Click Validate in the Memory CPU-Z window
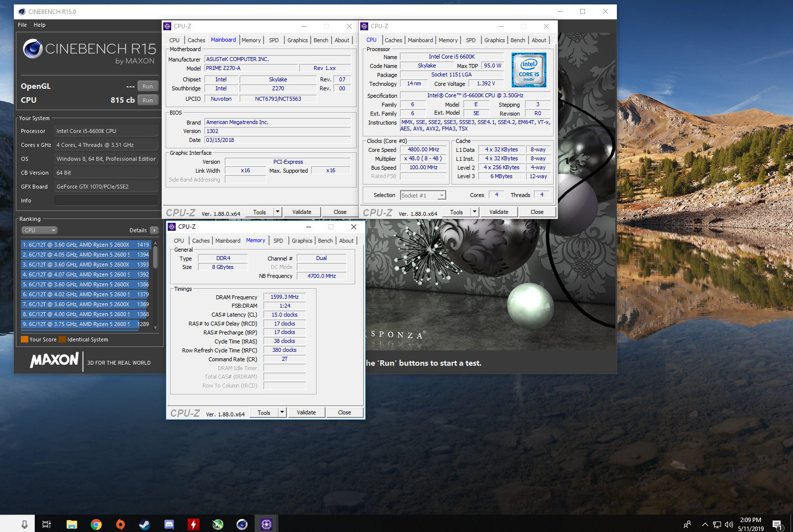Viewport: 793px width, 532px height. 306,412
